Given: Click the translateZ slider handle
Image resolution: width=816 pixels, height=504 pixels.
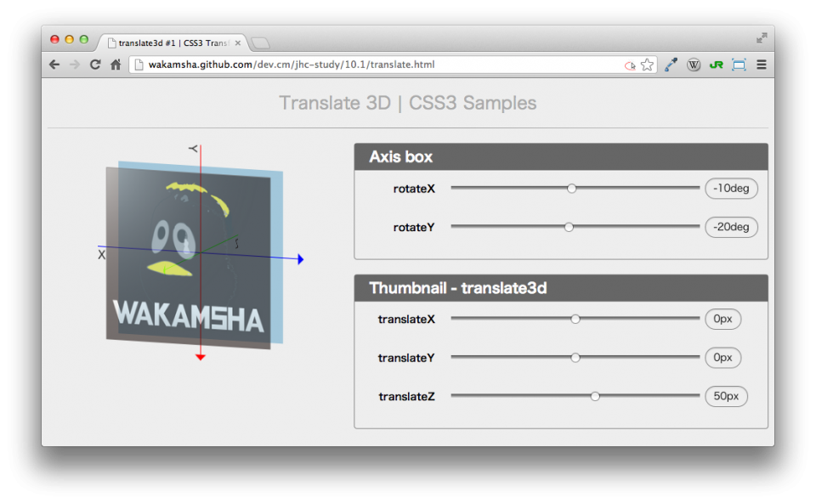Looking at the screenshot, I should point(595,395).
